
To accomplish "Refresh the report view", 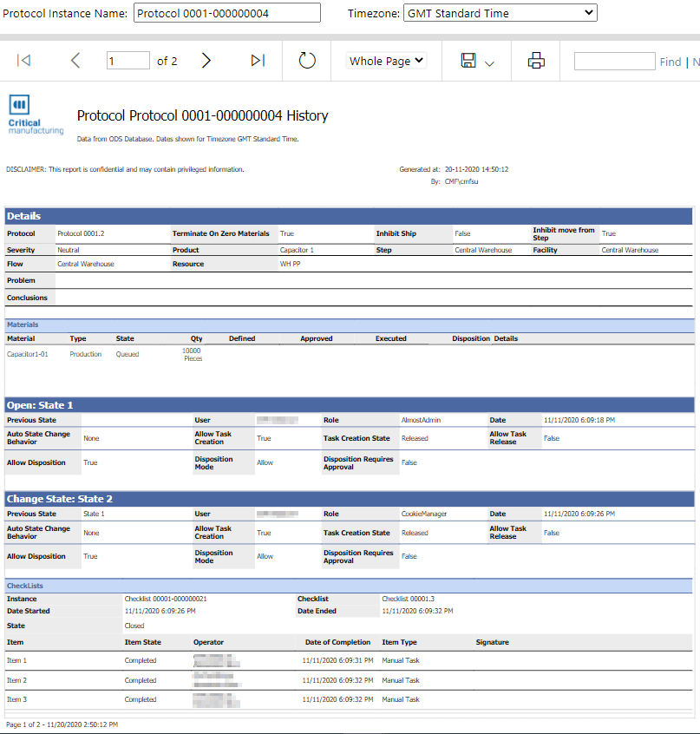I will (x=307, y=61).
